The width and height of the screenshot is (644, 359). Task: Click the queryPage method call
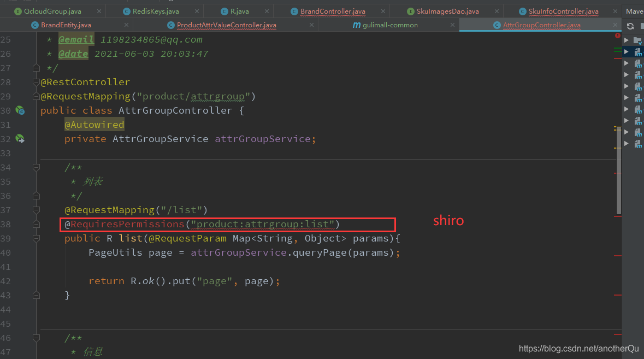click(x=320, y=252)
